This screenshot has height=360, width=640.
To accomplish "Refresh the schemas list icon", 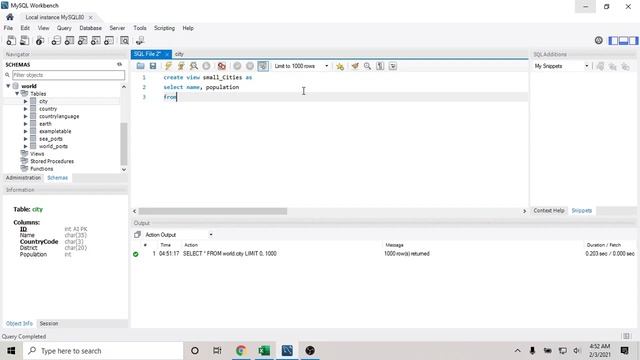I will tap(119, 64).
